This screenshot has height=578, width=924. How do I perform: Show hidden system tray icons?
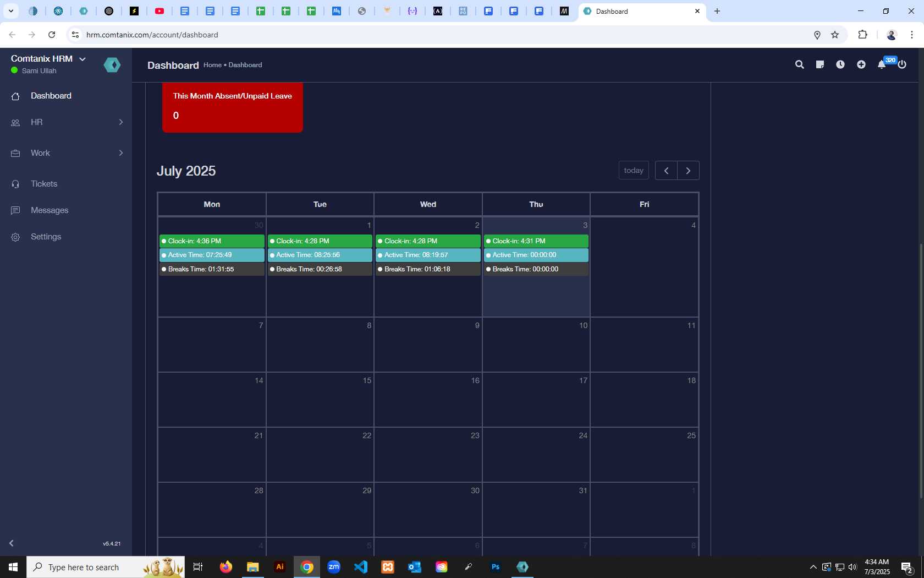pos(813,567)
